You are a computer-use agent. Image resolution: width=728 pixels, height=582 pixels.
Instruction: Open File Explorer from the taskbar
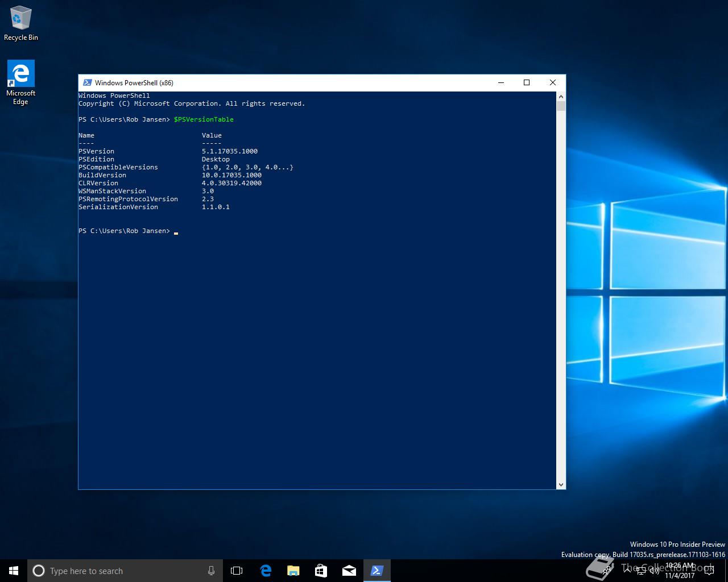(x=293, y=571)
